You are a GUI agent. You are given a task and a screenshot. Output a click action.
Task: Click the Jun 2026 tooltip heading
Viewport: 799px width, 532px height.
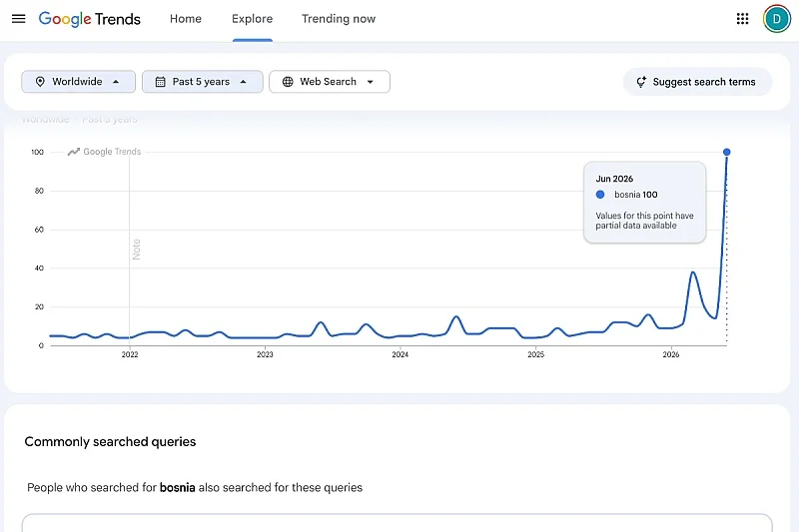pyautogui.click(x=614, y=179)
